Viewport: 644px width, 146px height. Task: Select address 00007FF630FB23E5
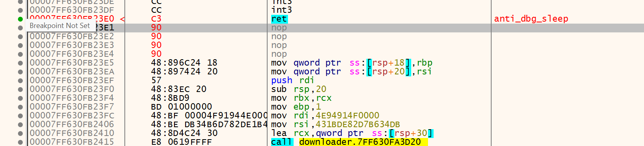point(72,63)
